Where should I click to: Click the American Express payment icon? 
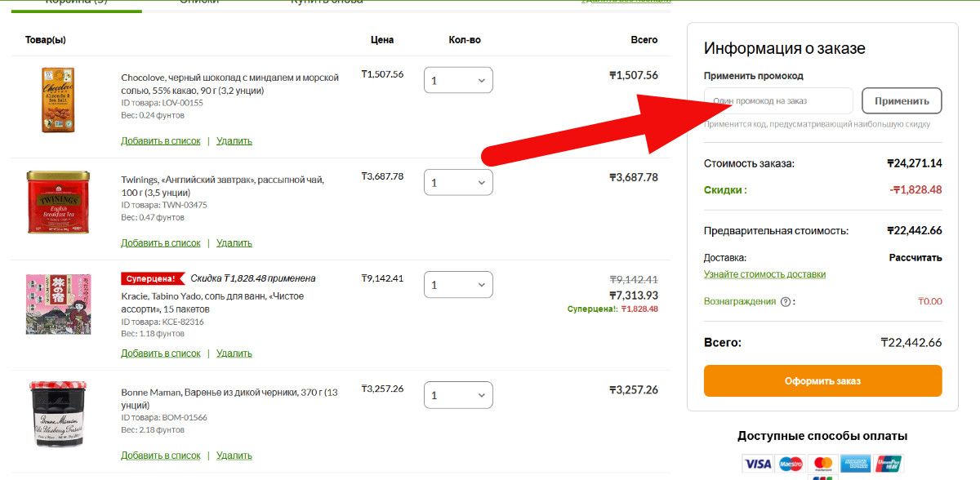[855, 464]
